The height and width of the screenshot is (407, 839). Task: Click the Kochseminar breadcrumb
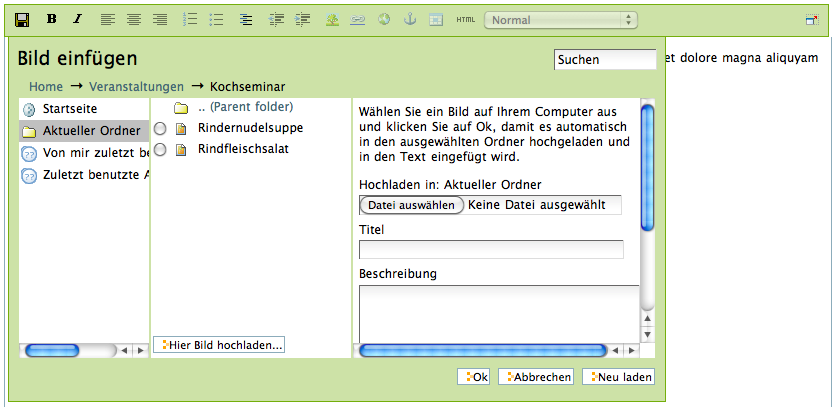pyautogui.click(x=248, y=87)
